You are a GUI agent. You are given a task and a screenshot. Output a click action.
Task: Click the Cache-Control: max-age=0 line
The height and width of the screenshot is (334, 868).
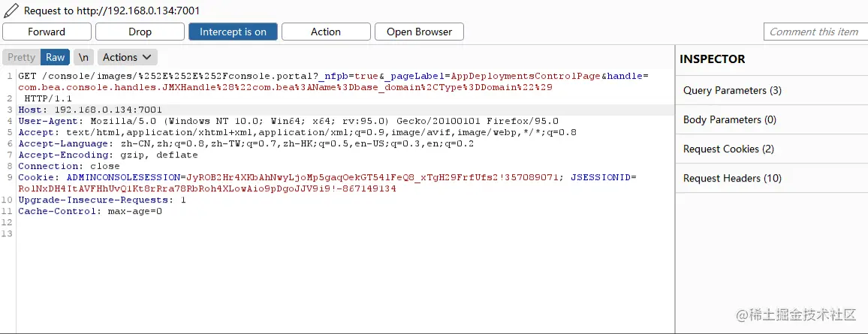pyautogui.click(x=90, y=211)
